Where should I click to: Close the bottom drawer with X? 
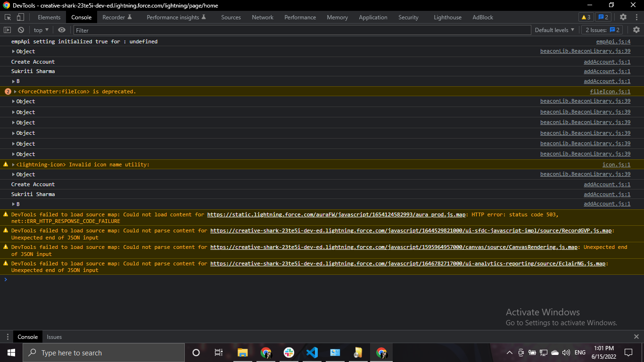tap(636, 337)
